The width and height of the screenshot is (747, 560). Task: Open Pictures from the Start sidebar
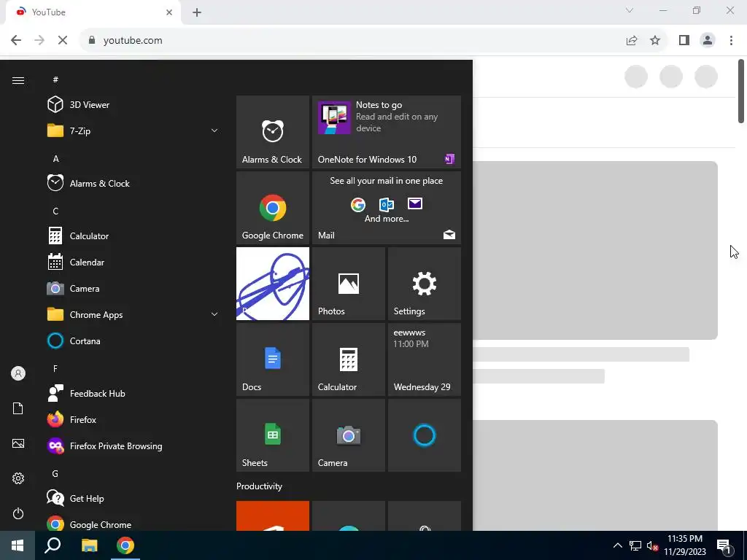(18, 443)
